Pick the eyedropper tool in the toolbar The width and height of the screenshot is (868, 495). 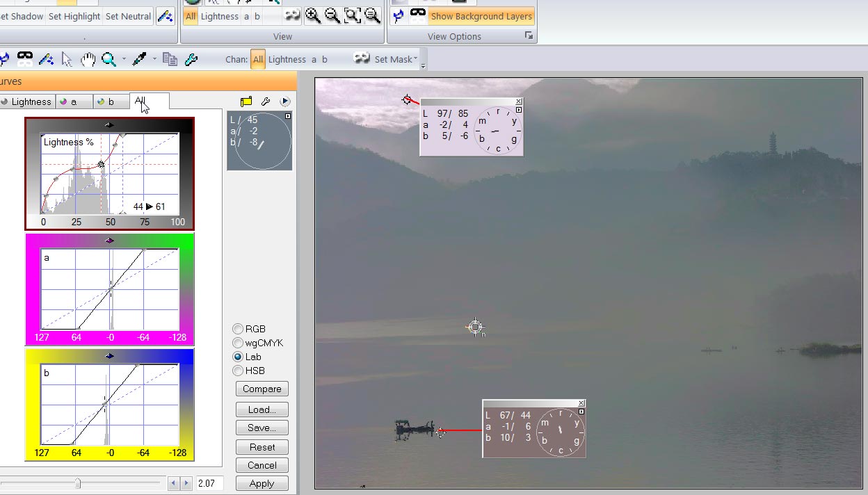[139, 60]
